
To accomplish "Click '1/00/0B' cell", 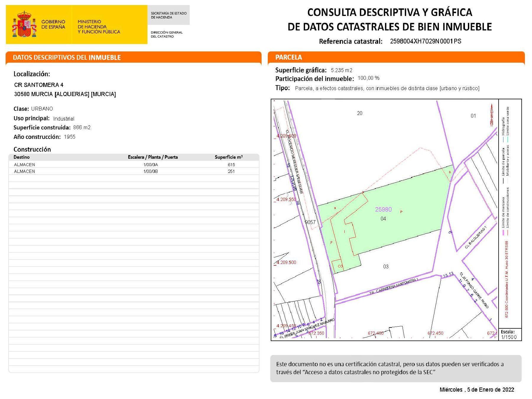I will (151, 171).
